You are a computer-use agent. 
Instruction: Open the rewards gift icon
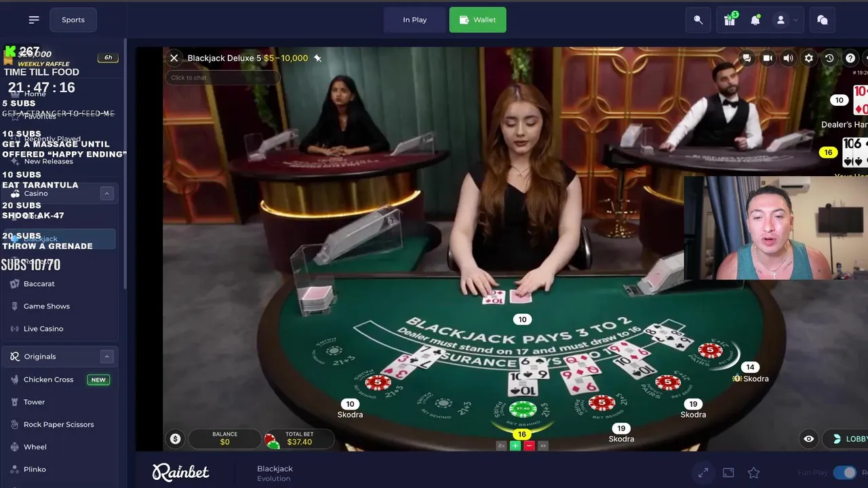(730, 20)
